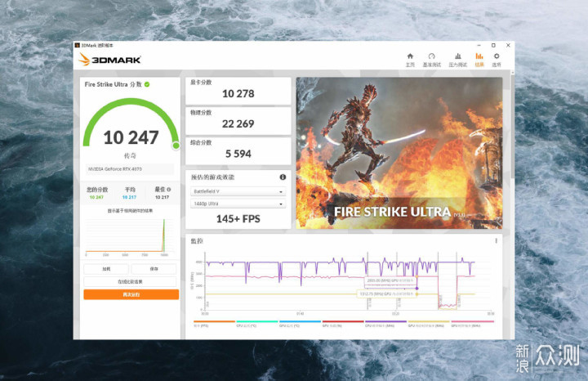Click the green validation checkmark beside Fire Strike Ultra
This screenshot has height=381, width=588.
[147, 84]
